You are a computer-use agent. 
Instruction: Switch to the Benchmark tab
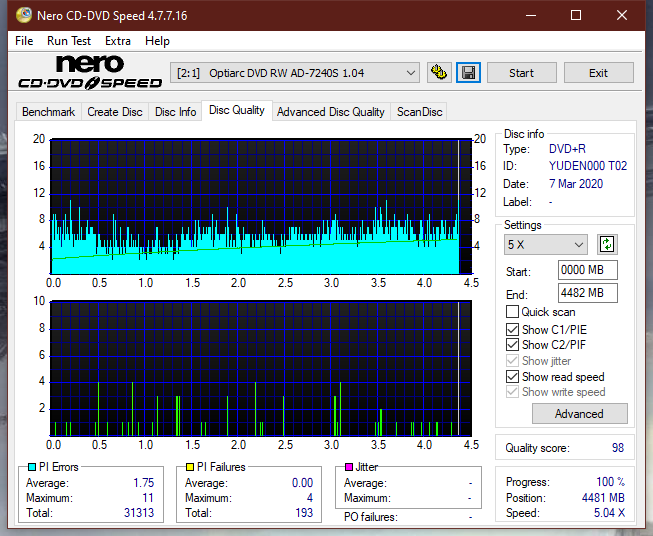pyautogui.click(x=49, y=112)
